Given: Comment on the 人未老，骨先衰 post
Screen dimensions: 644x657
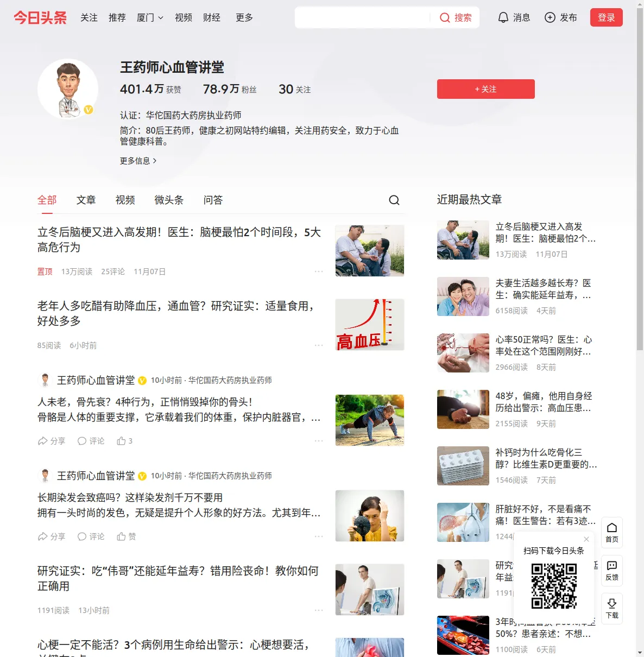Looking at the screenshot, I should (91, 441).
